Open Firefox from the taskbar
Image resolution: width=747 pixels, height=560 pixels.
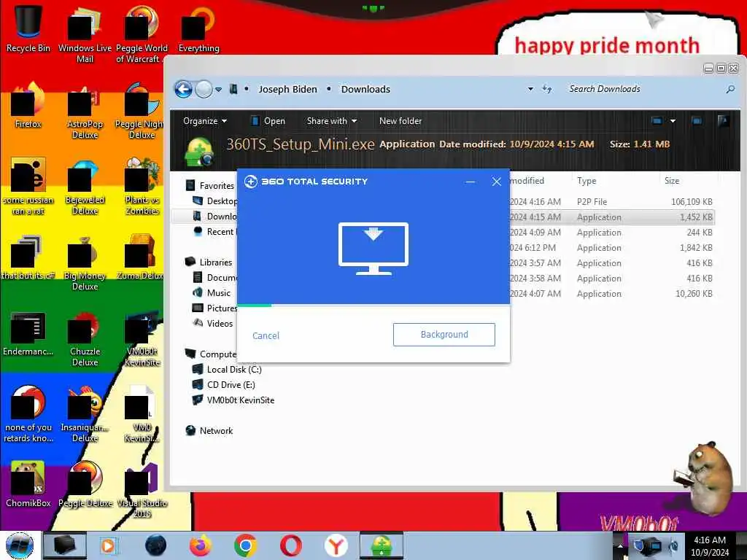click(201, 545)
